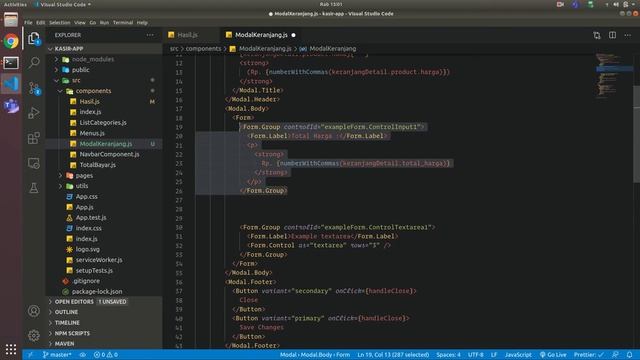The height and width of the screenshot is (360, 640).
Task: Expand the TIMELINE section
Action: pos(67,323)
